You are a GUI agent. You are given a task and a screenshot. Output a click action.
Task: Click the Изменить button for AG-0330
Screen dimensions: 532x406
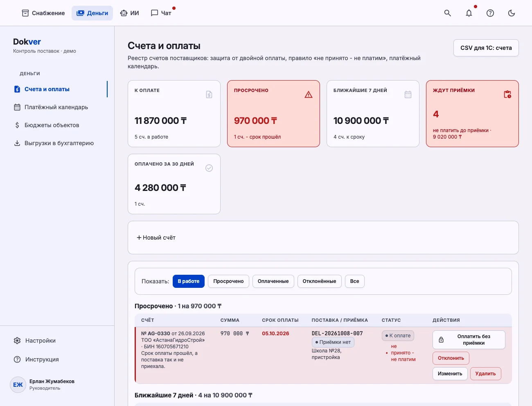(450, 374)
